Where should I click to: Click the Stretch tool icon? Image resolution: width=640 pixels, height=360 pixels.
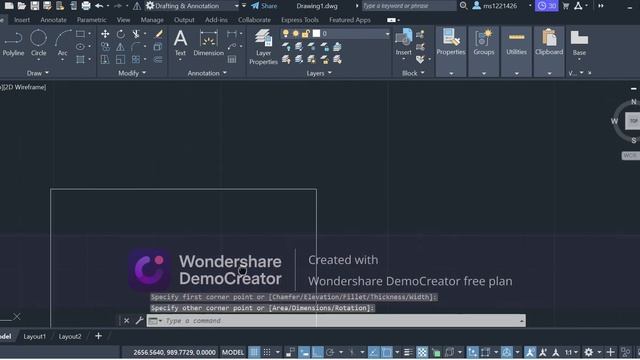tap(105, 60)
